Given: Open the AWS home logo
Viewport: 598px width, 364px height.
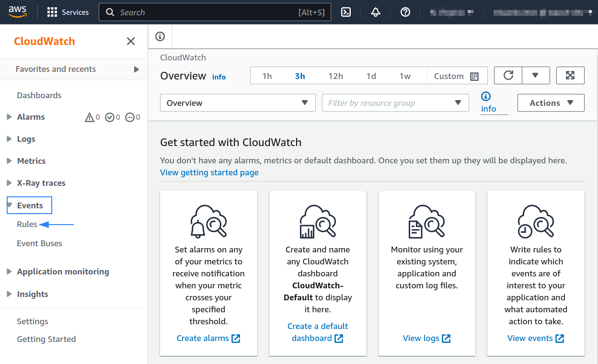Looking at the screenshot, I should [17, 12].
